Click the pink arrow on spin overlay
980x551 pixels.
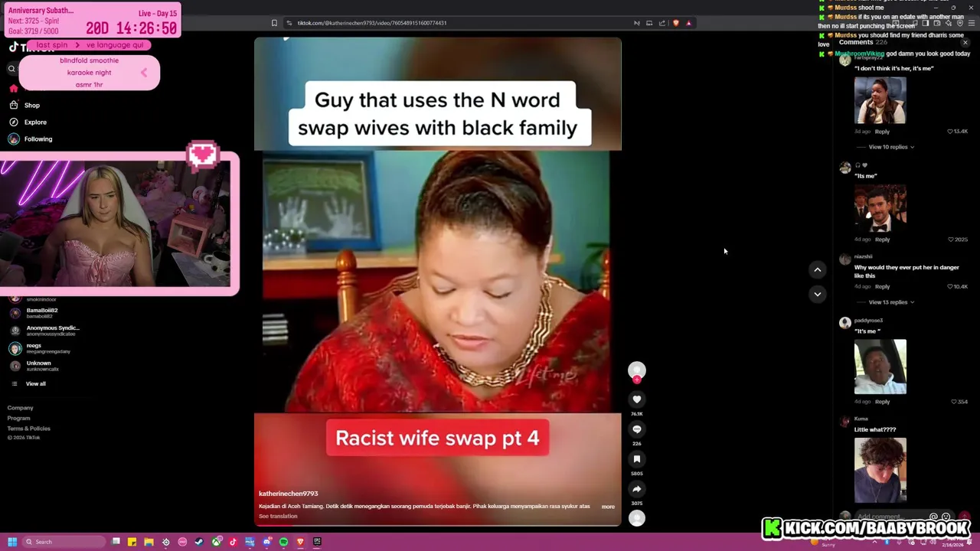[x=143, y=73]
